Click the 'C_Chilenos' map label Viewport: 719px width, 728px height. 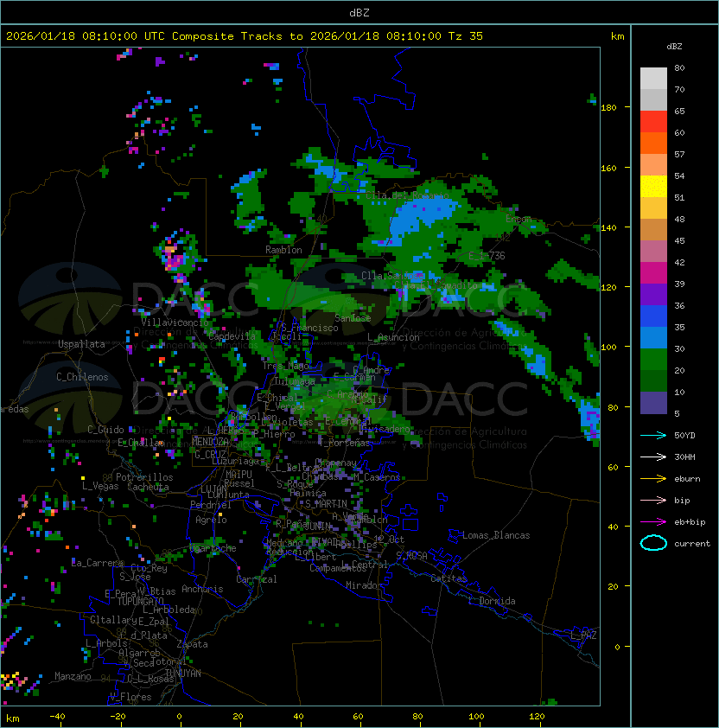(82, 377)
